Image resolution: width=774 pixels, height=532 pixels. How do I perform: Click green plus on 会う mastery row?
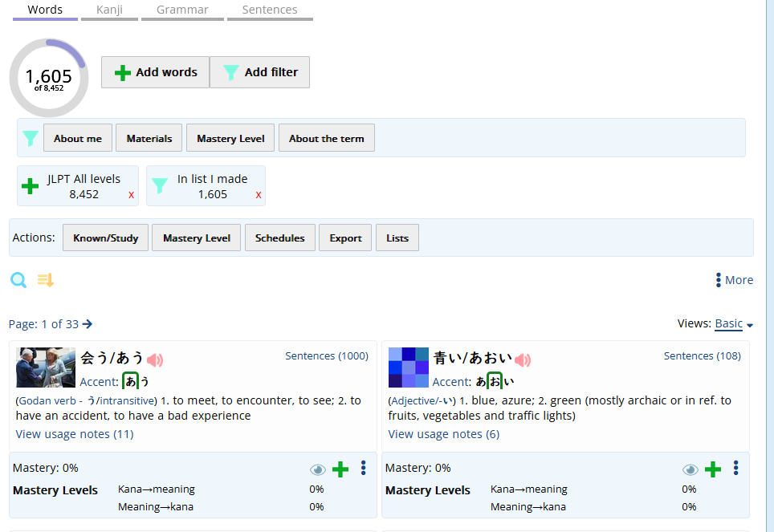tap(340, 469)
